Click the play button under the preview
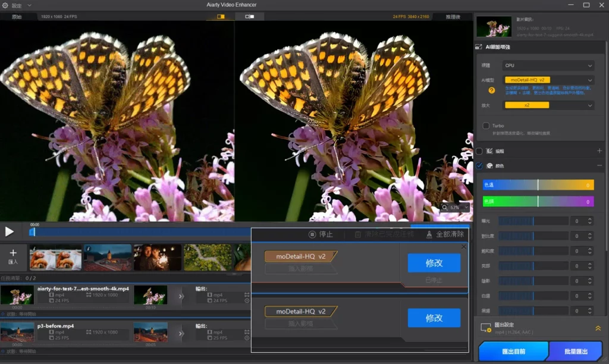Viewport: 609px width, 364px height. (9, 232)
